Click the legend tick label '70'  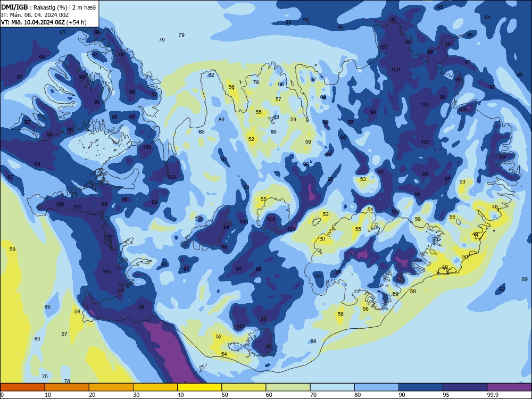pyautogui.click(x=313, y=395)
